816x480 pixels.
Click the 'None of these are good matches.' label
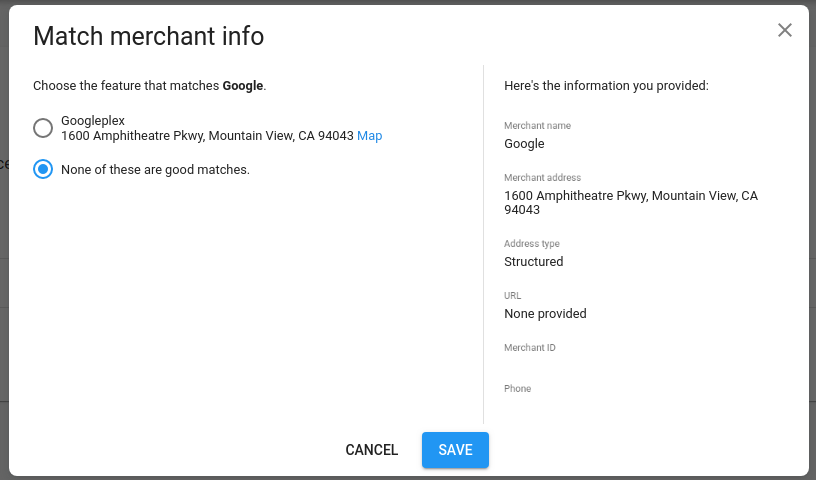155,170
